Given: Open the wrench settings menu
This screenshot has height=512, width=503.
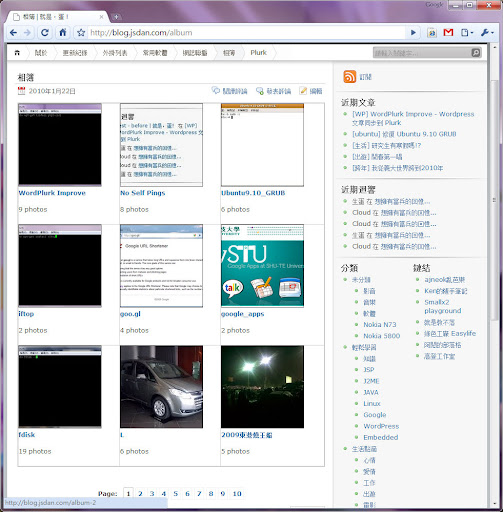Looking at the screenshot, I should [x=487, y=33].
